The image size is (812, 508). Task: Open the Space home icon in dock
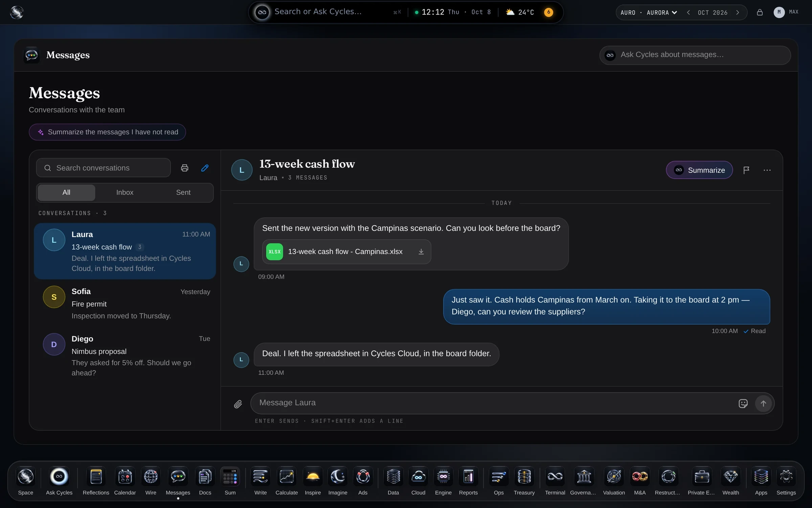26,481
